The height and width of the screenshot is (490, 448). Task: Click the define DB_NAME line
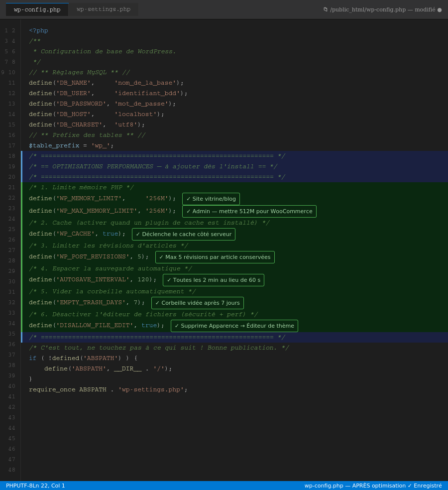pos(106,83)
